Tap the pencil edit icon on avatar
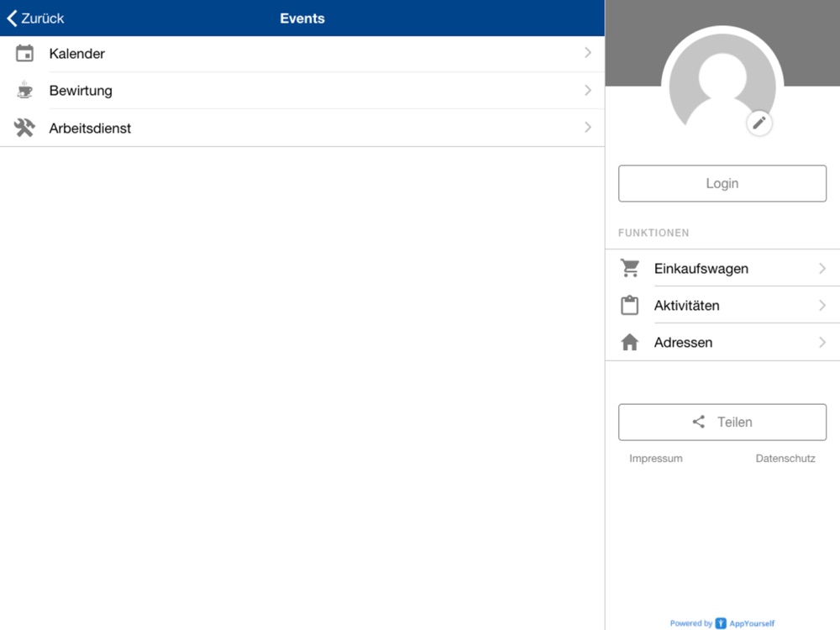This screenshot has height=630, width=840. pyautogui.click(x=759, y=123)
